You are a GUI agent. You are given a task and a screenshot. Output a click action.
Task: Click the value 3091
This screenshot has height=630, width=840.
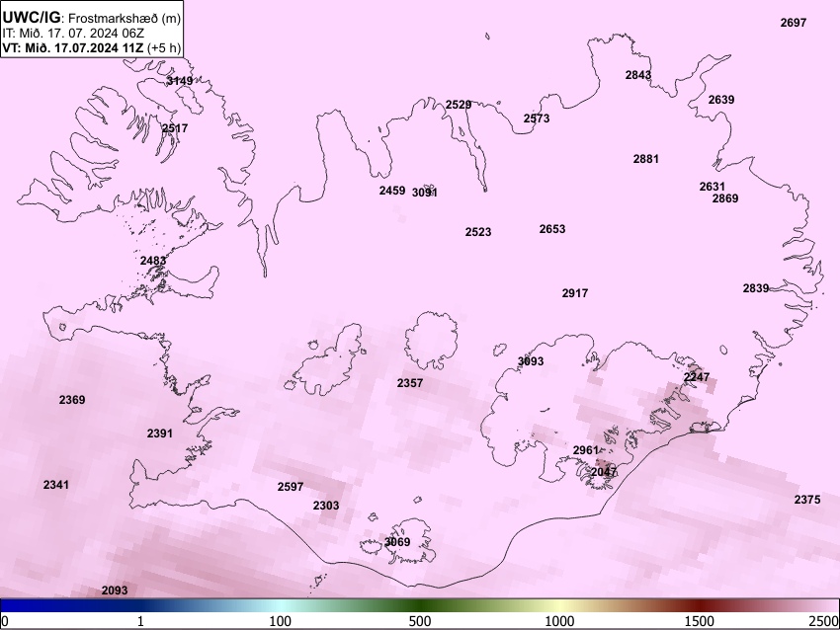(424, 193)
